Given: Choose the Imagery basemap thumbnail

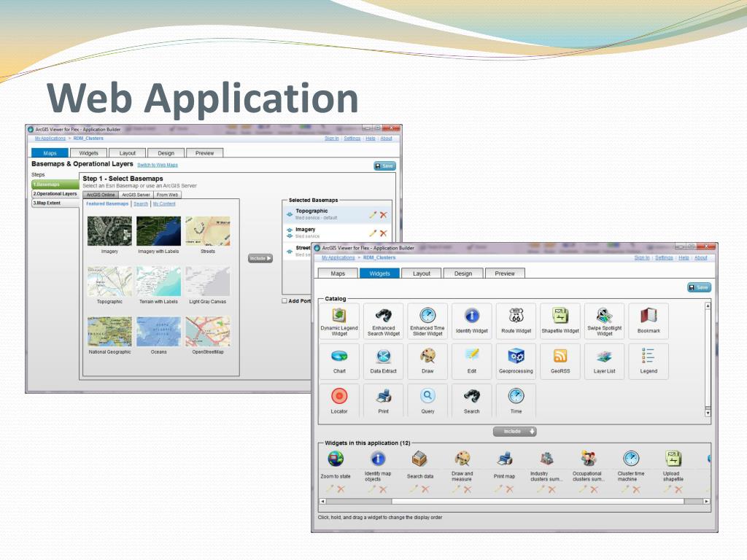Looking at the screenshot, I should point(109,231).
